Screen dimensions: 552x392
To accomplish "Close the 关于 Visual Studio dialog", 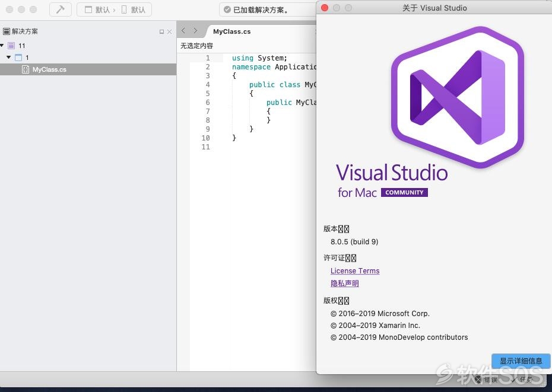I will click(325, 8).
